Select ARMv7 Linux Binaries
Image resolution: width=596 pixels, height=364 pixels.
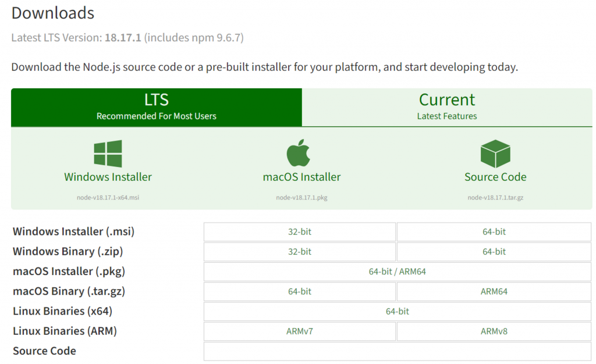[x=300, y=331]
